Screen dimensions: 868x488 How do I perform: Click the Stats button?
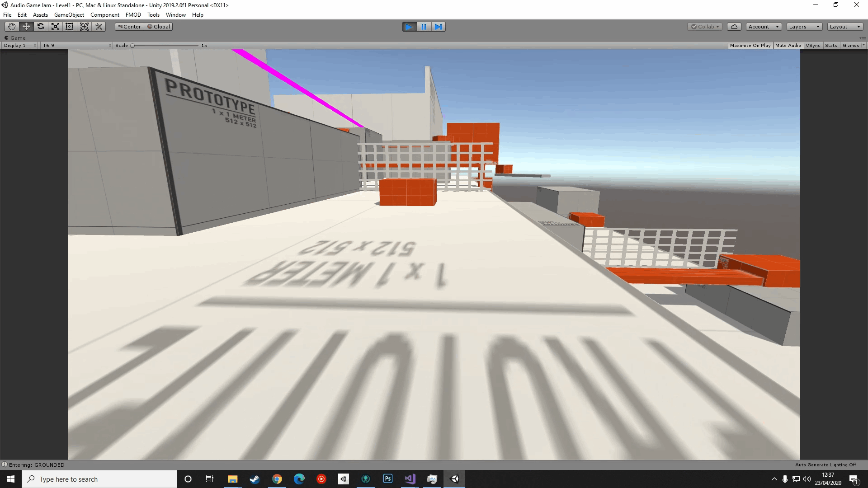pos(831,45)
